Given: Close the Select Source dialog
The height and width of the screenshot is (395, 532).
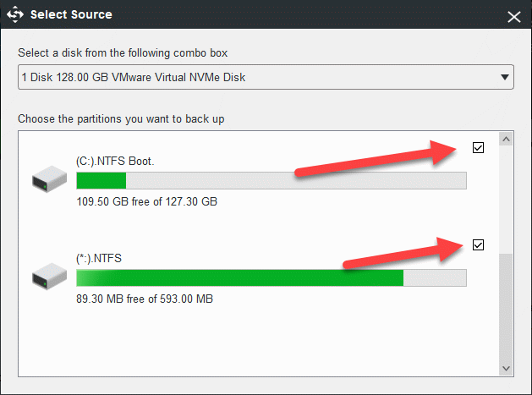Looking at the screenshot, I should (513, 15).
